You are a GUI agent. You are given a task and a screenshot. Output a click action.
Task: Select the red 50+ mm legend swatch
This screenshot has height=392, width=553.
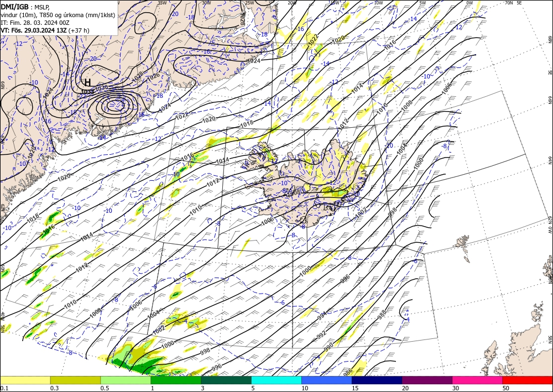(528, 380)
